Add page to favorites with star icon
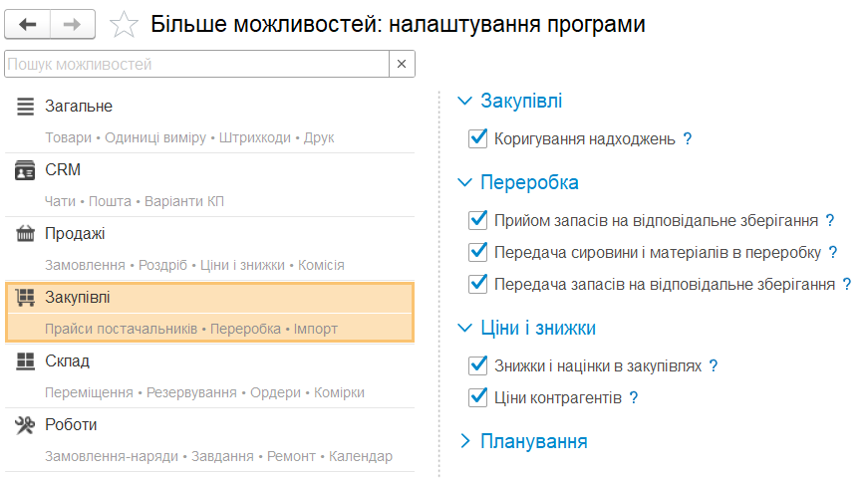 click(x=124, y=25)
